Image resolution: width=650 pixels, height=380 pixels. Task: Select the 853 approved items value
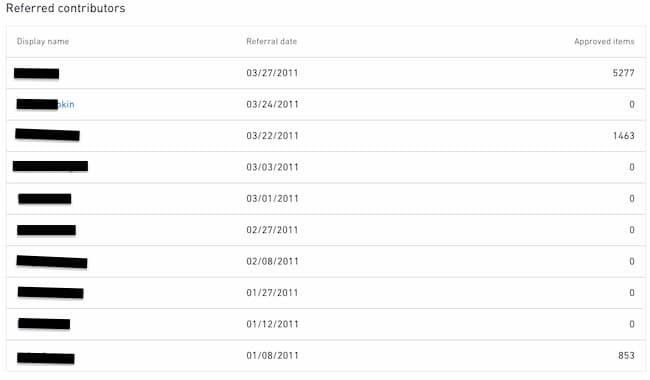[626, 356]
